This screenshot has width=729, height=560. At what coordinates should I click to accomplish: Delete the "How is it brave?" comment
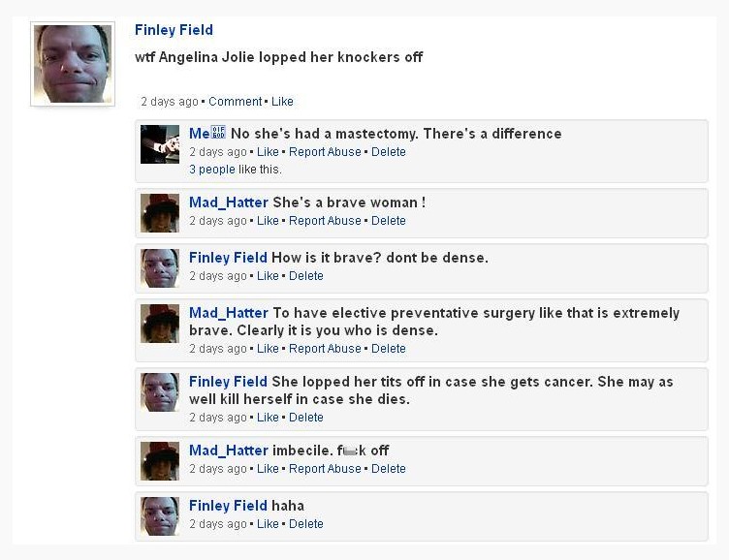click(x=305, y=276)
